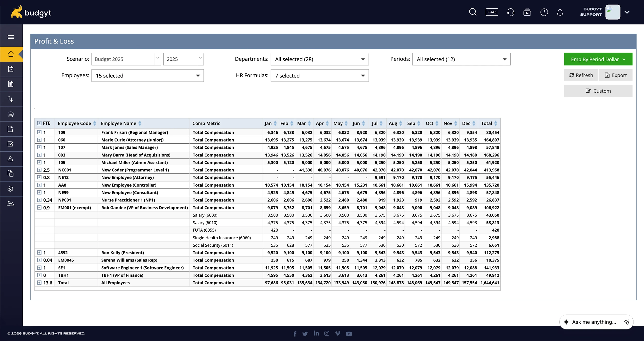This screenshot has height=341, width=644.
Task: Expand all rows via FTE header toggle
Action: pyautogui.click(x=39, y=123)
